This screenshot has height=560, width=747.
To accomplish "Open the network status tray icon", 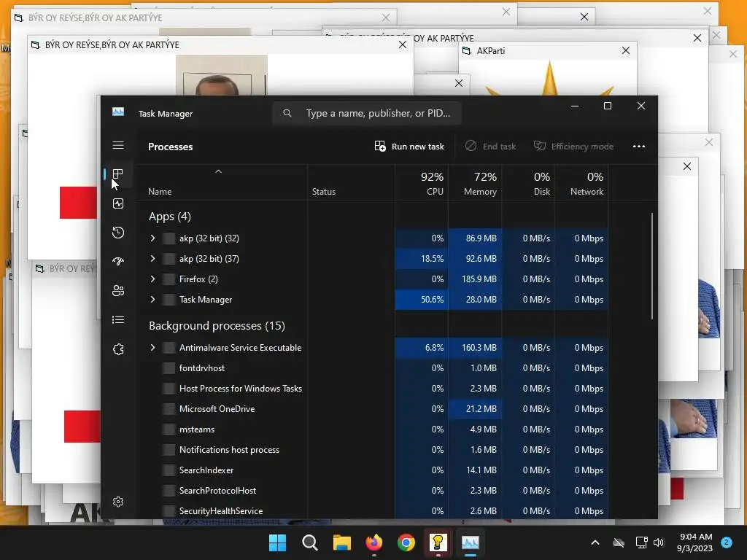I will coord(641,542).
